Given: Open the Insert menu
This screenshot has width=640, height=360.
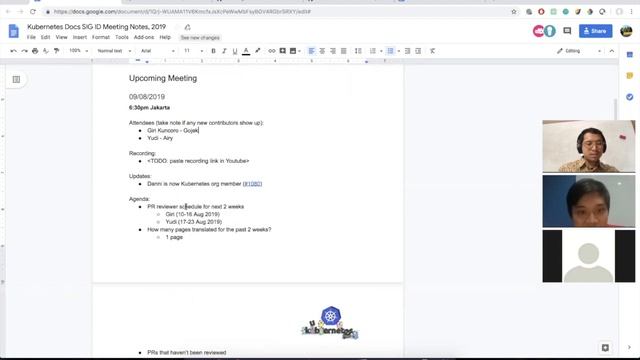Looking at the screenshot, I should [80, 37].
